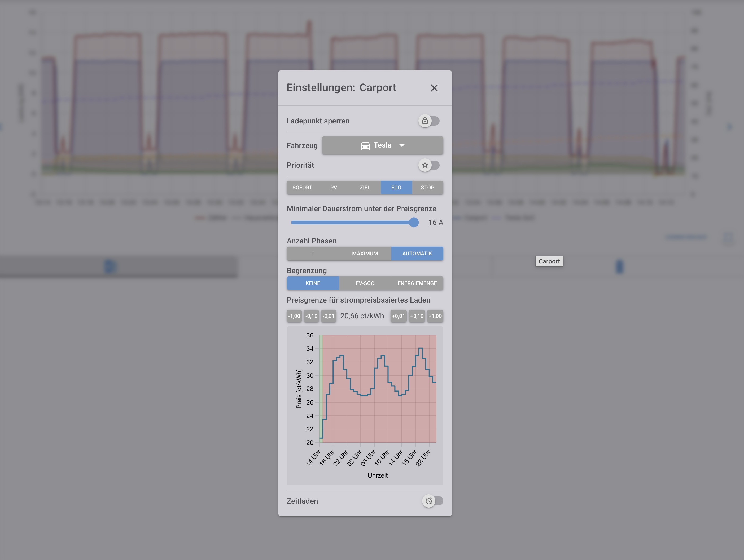Close the Carport settings dialog
Screen dimensions: 744x560
click(x=434, y=88)
